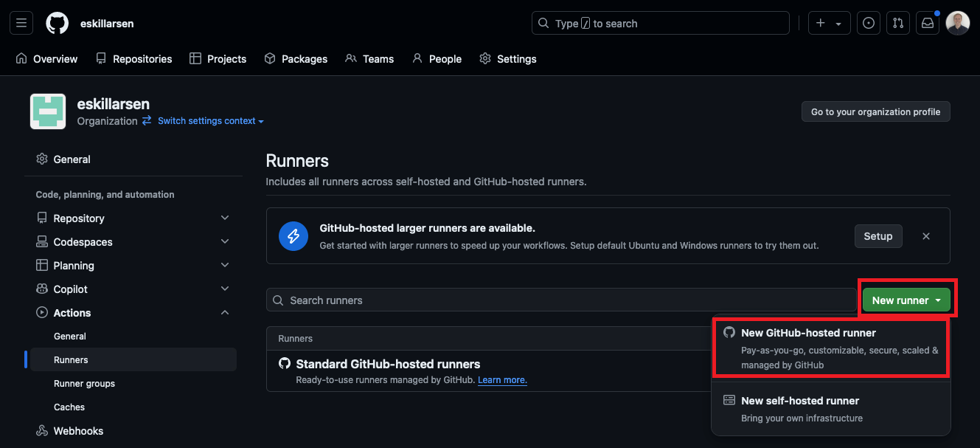Viewport: 980px width, 448px height.
Task: Expand the Repository section chevron
Action: pos(225,218)
